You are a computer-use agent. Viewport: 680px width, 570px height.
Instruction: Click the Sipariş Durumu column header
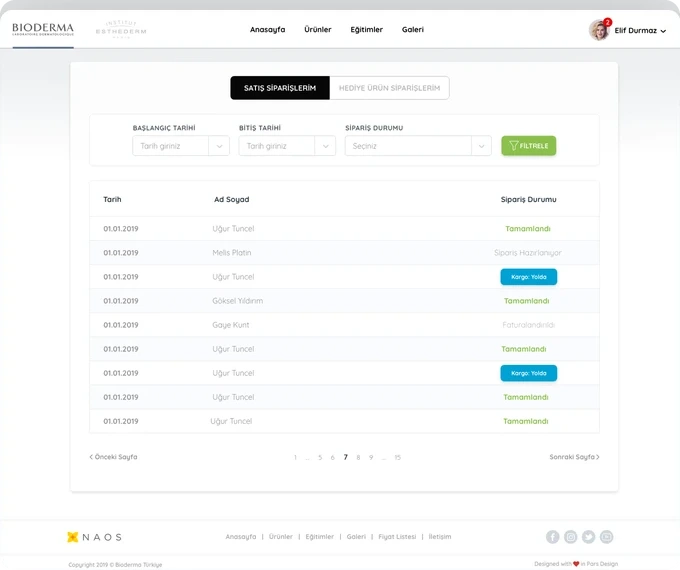[529, 200]
